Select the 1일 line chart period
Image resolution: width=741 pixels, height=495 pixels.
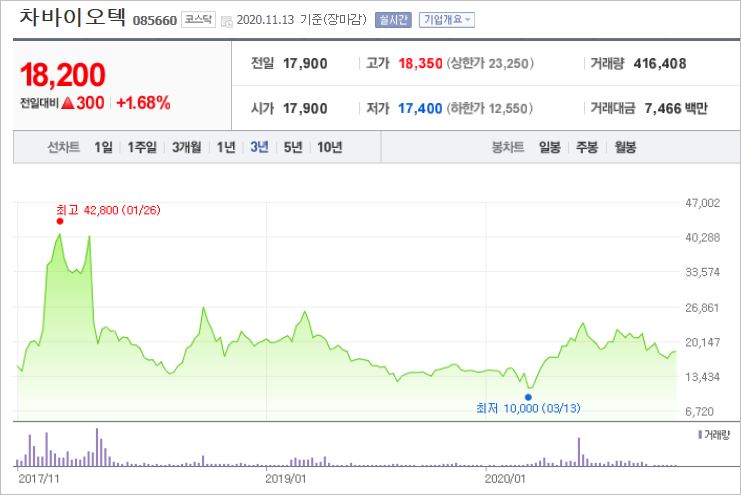pos(103,148)
